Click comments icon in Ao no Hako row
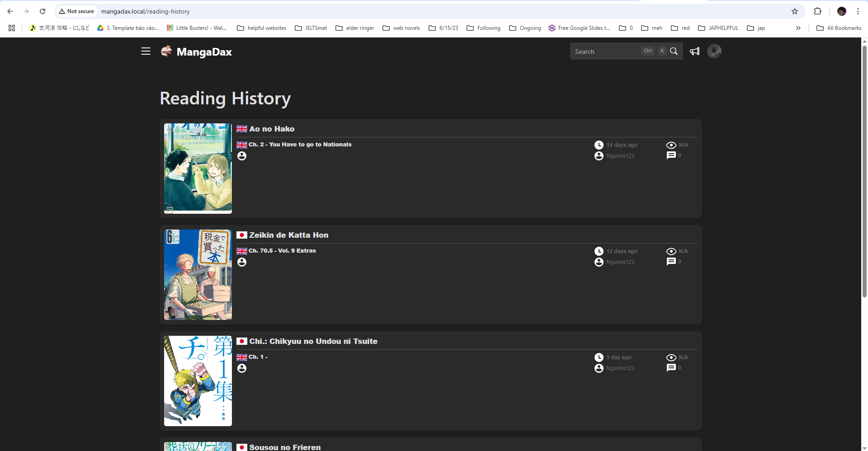 click(671, 155)
